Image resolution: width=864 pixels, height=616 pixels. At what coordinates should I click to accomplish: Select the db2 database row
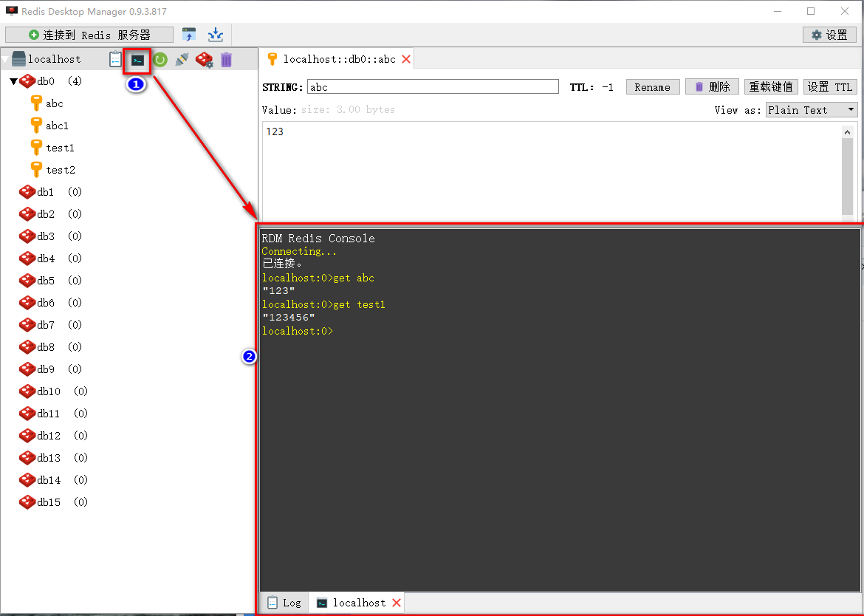tap(51, 213)
